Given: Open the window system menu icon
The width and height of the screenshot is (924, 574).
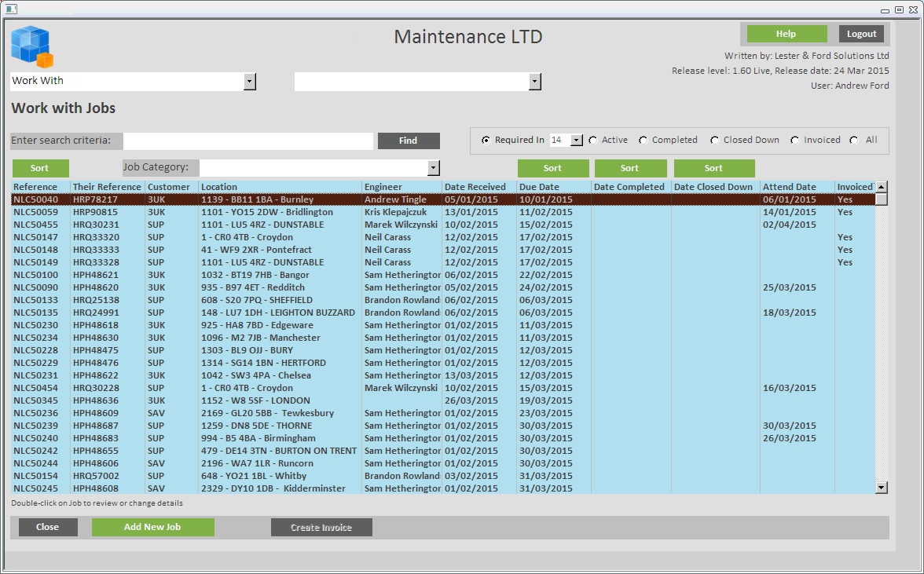Looking at the screenshot, I should tap(11, 9).
